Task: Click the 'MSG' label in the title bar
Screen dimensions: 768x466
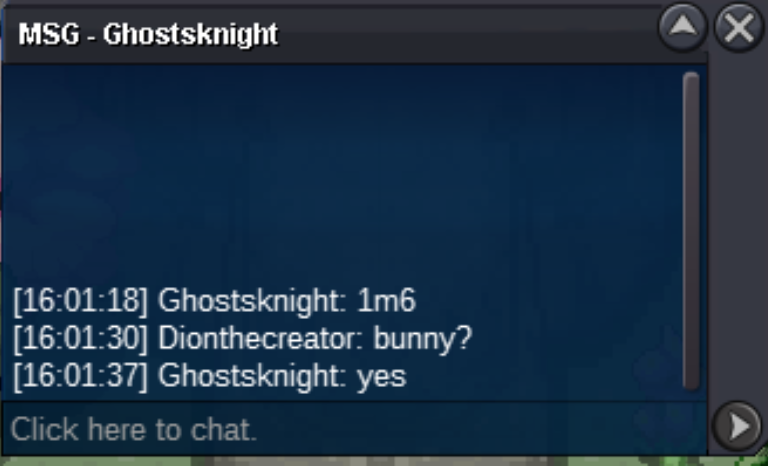Action: (49, 34)
